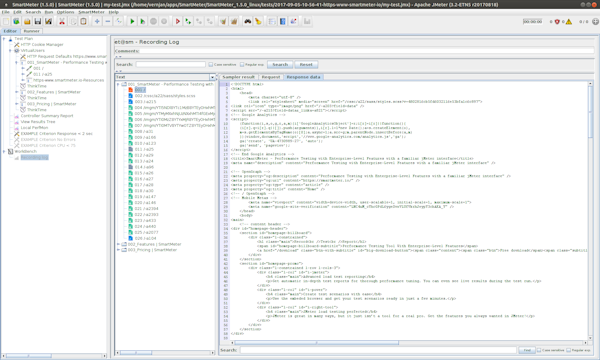Collapse 001_SmartMeter node in results tree
The image size is (600, 360).
(118, 84)
